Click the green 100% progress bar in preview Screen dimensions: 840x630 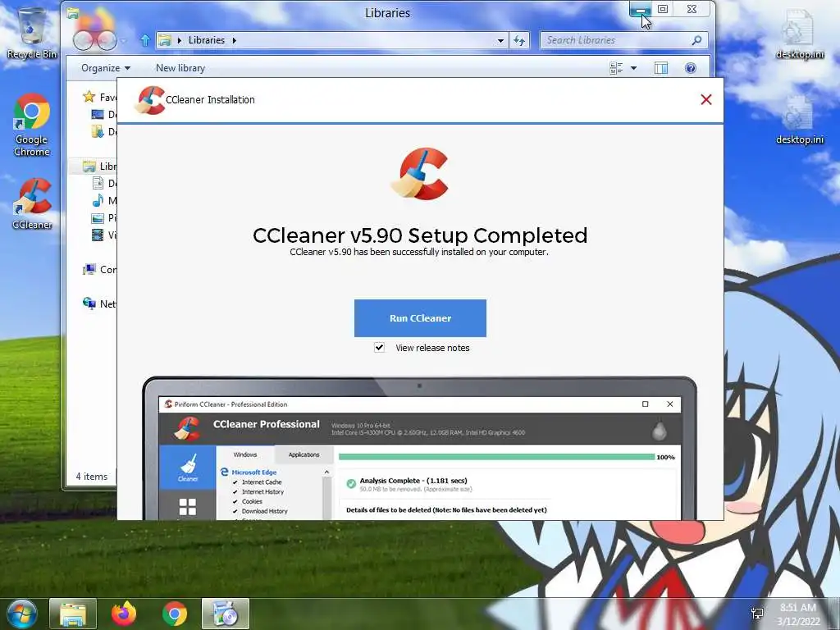496,457
